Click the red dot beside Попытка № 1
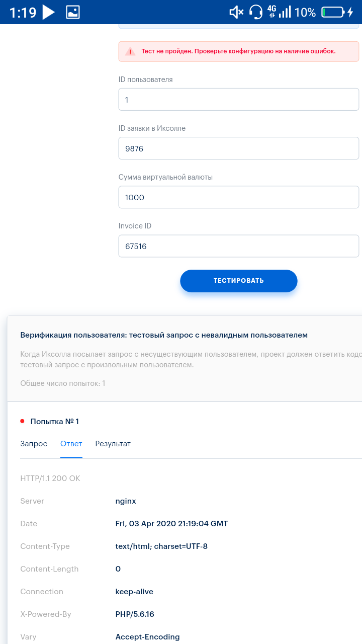This screenshot has width=362, height=644. [22, 421]
